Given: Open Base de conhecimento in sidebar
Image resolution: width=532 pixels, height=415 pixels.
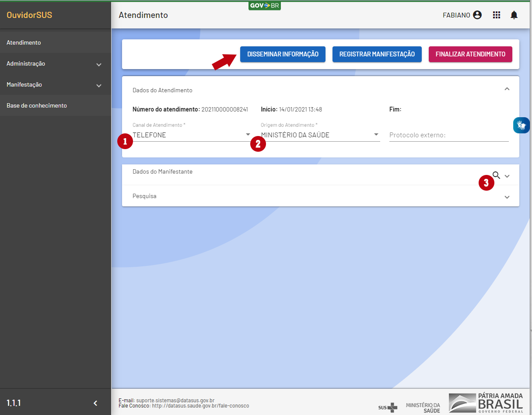Looking at the screenshot, I should point(37,106).
